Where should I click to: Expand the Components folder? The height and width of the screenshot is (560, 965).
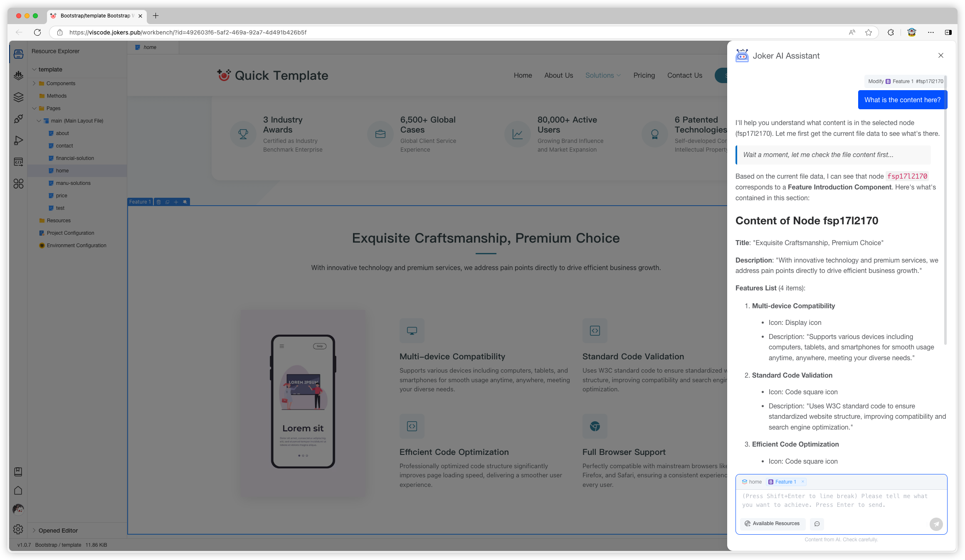click(x=35, y=84)
